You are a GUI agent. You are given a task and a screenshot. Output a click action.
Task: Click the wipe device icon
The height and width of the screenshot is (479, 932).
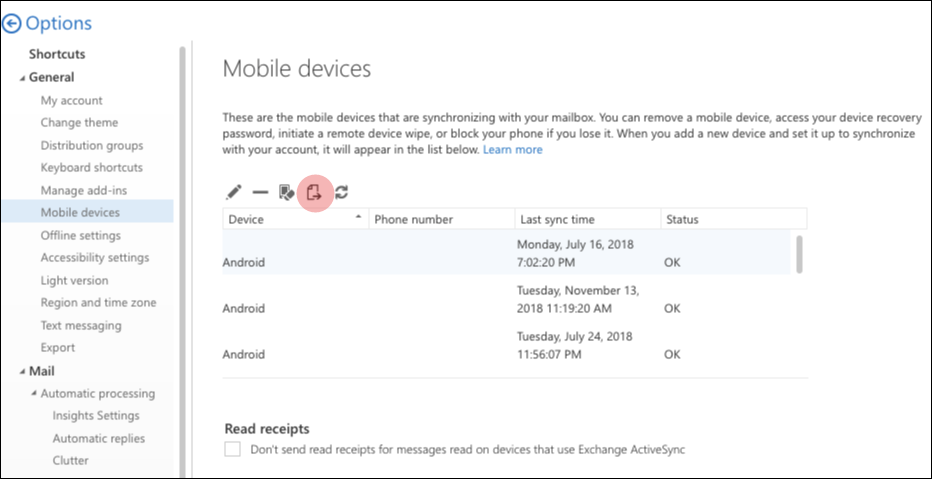(287, 193)
